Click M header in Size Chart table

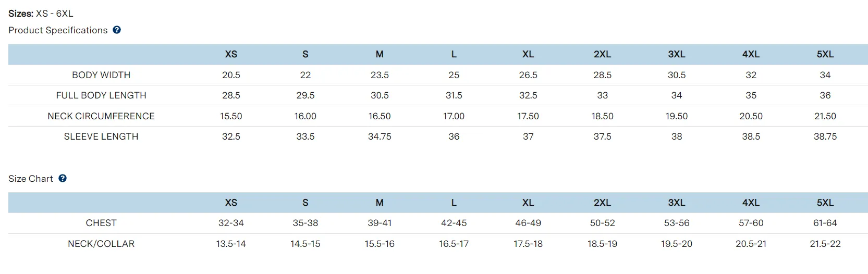click(380, 203)
